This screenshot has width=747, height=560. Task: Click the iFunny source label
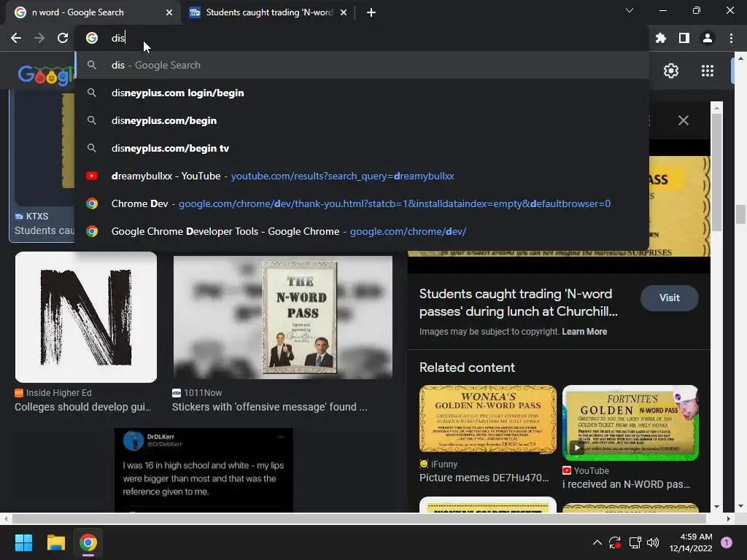444,464
